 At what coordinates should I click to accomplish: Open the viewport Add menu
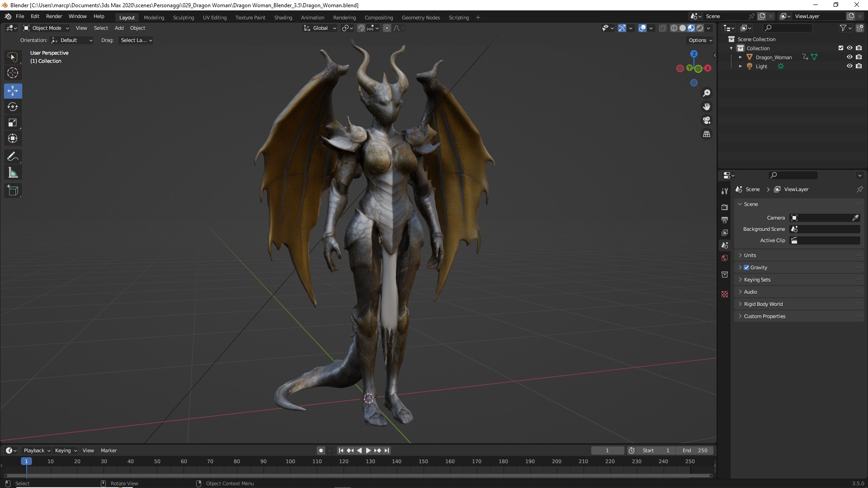coord(119,28)
